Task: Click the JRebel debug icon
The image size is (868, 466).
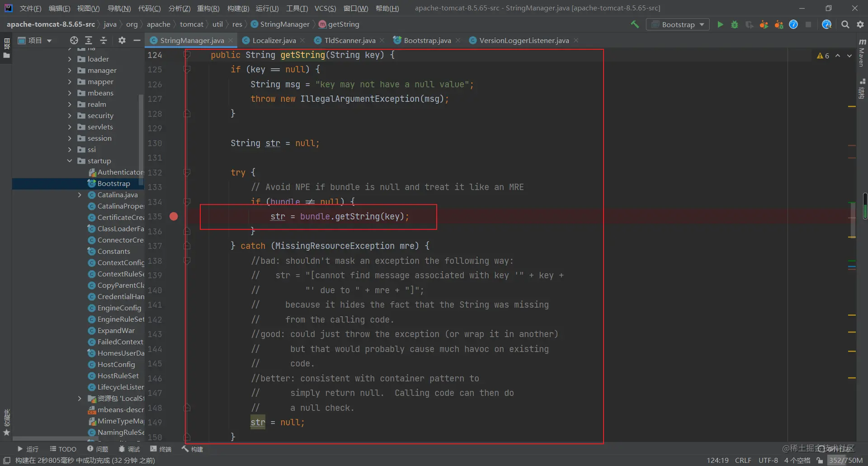Action: (x=778, y=24)
